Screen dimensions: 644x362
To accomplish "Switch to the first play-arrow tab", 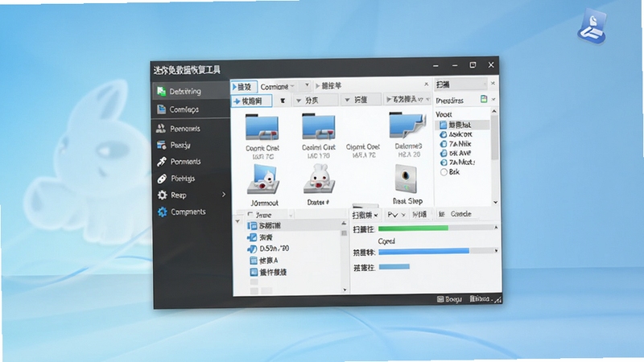I will click(x=244, y=87).
